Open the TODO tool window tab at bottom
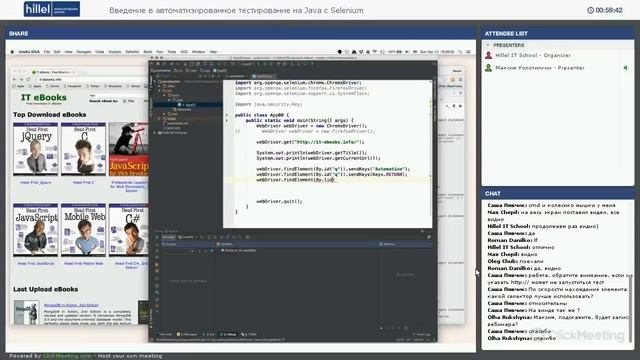The image size is (640, 360). click(x=249, y=334)
